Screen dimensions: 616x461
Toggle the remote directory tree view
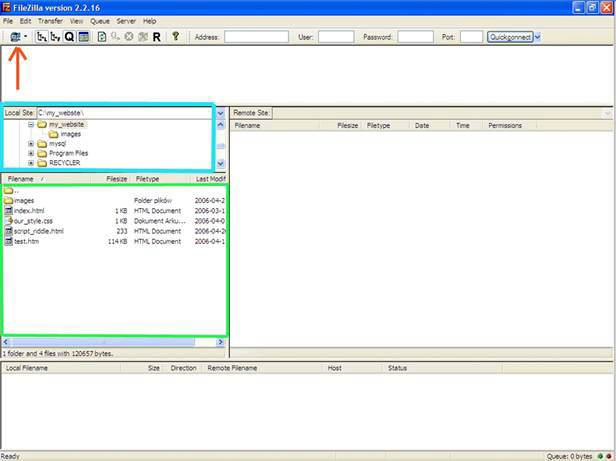pos(55,37)
